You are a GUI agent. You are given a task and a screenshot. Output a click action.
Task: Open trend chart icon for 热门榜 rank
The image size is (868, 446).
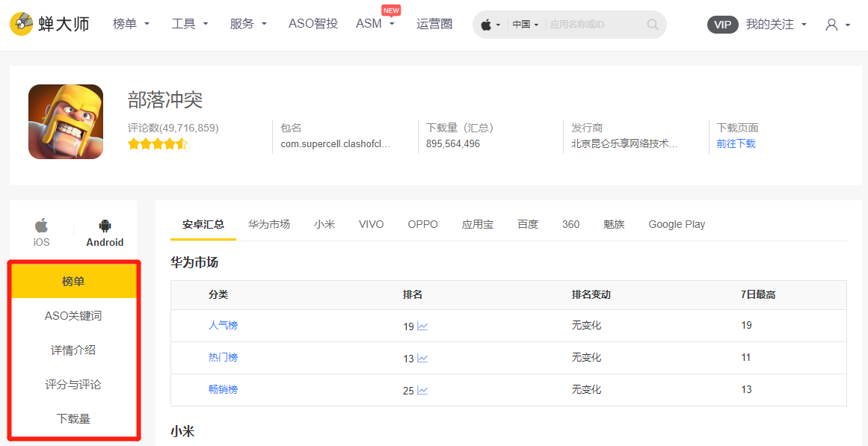[422, 359]
